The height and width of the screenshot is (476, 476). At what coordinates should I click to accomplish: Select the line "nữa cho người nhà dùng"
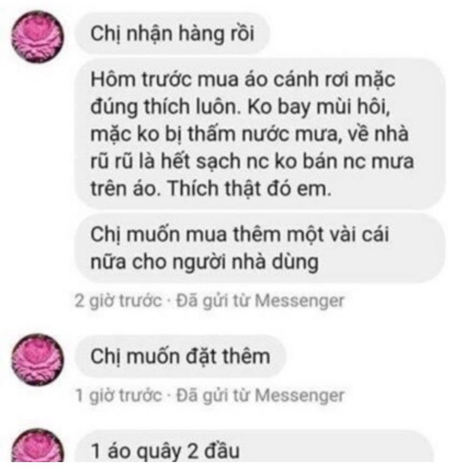(205, 262)
